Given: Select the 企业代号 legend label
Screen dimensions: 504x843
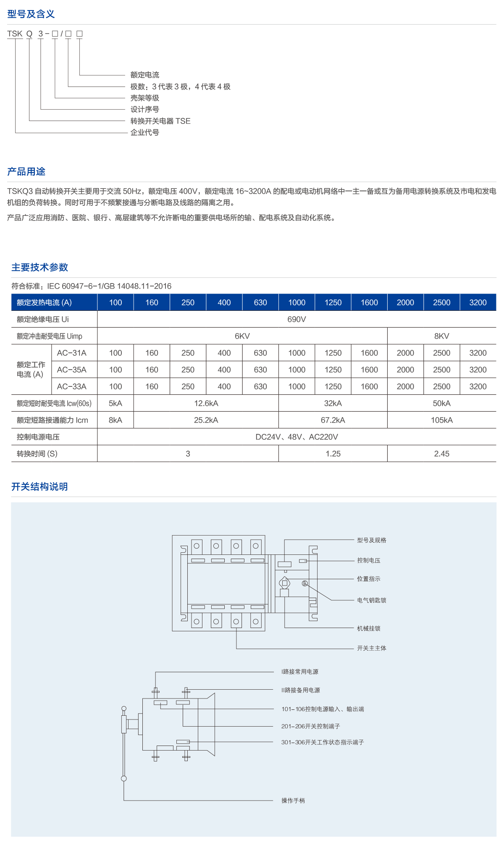Looking at the screenshot, I should tap(145, 132).
